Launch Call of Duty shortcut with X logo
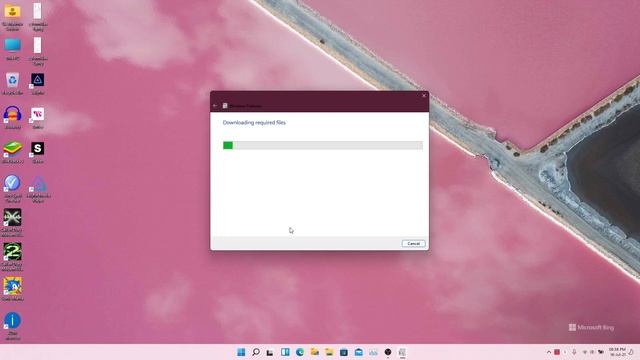The image size is (640, 360). click(12, 223)
